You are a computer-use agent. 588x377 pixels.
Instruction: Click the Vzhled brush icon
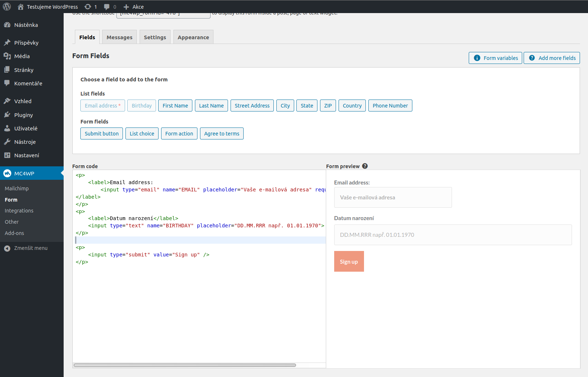coord(7,101)
